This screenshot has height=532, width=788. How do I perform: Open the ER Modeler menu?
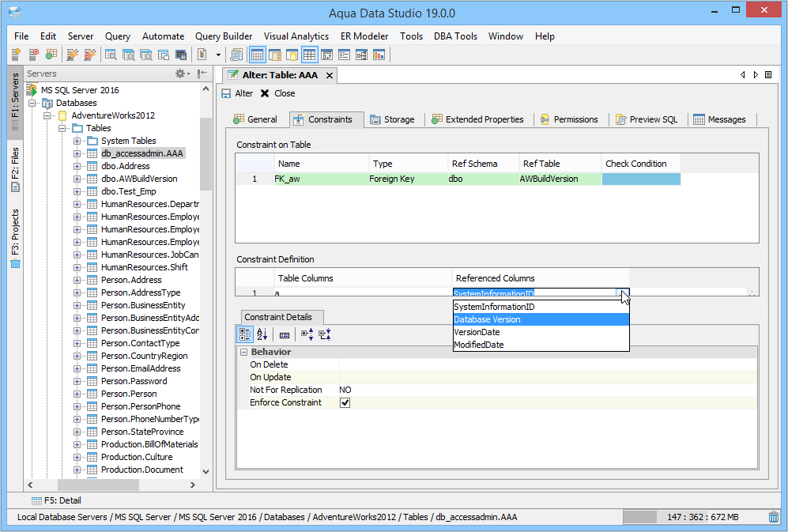pos(364,36)
